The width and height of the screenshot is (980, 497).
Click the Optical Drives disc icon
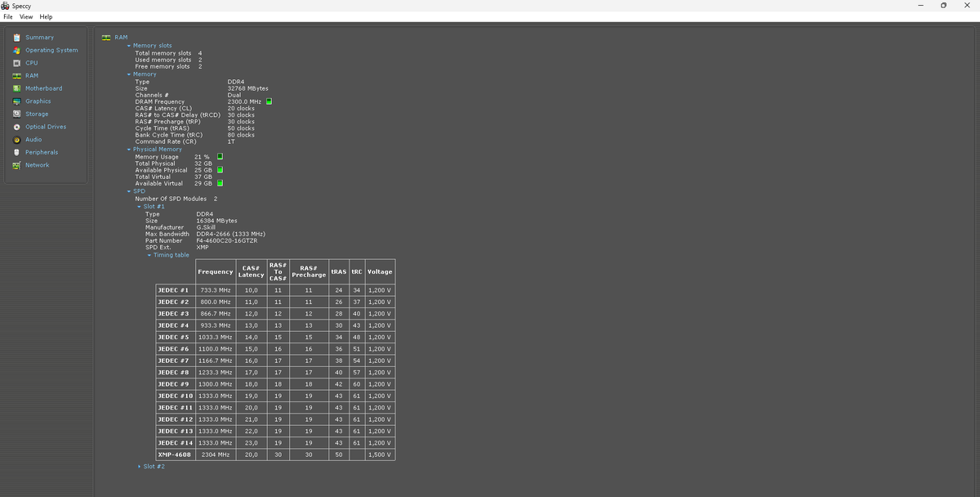click(x=16, y=127)
